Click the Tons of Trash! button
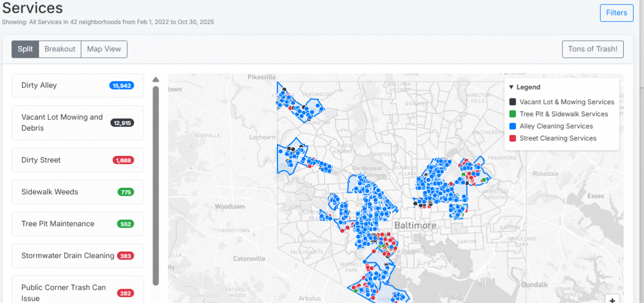Image resolution: width=644 pixels, height=303 pixels. point(592,49)
